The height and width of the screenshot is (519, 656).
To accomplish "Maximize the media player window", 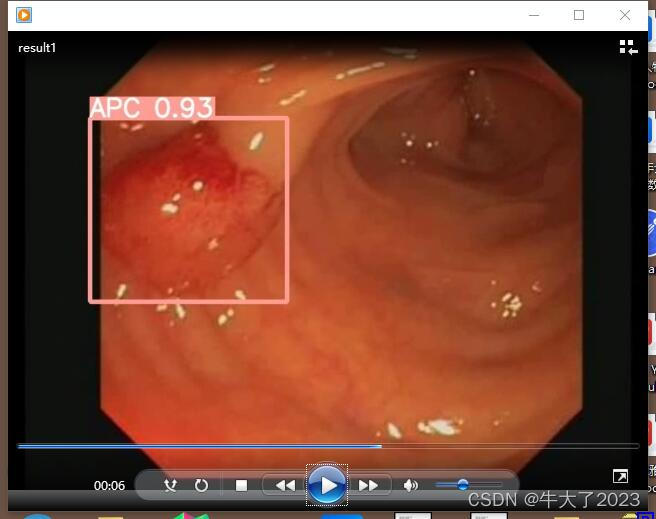I will pos(579,15).
